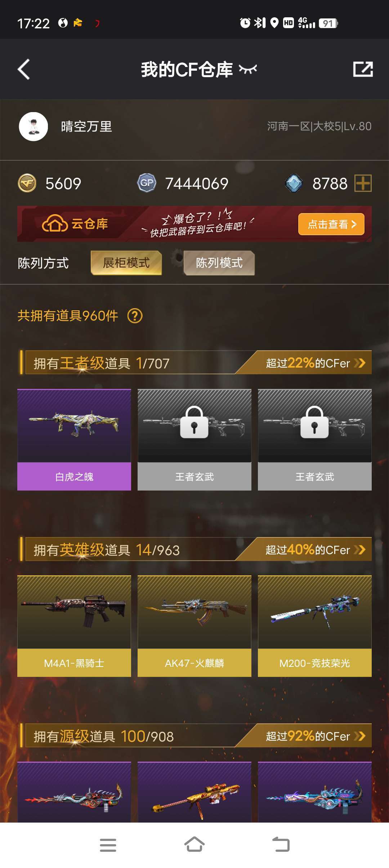Expand the 王者级道具 section arrow
The width and height of the screenshot is (389, 868).
click(x=359, y=363)
